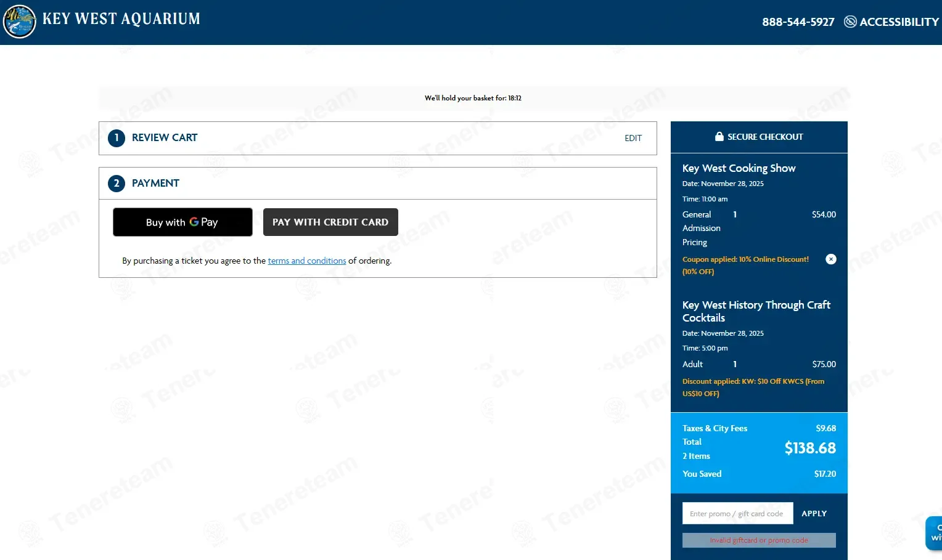Remove the 10% Online Discount coupon

click(831, 259)
